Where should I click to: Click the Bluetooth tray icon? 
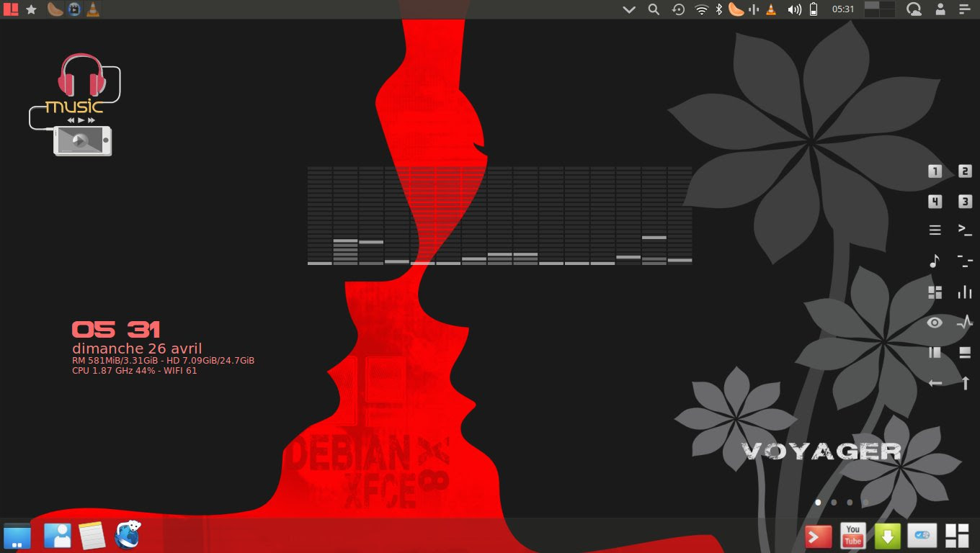(x=718, y=9)
